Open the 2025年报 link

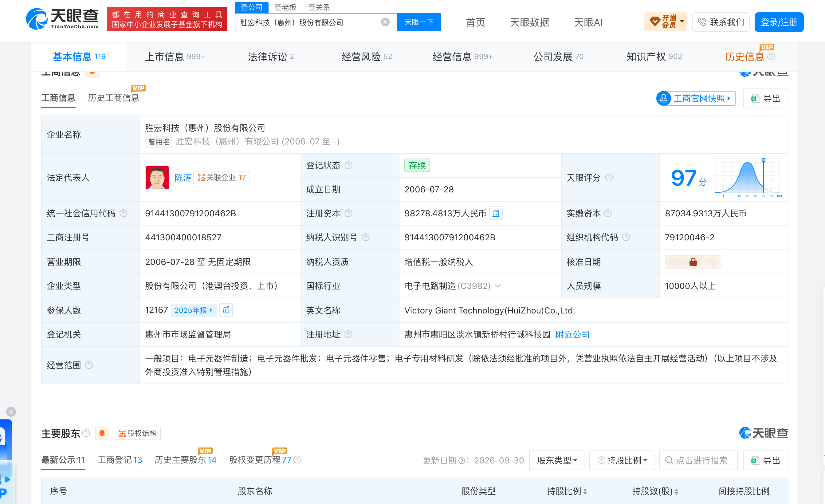pyautogui.click(x=194, y=310)
